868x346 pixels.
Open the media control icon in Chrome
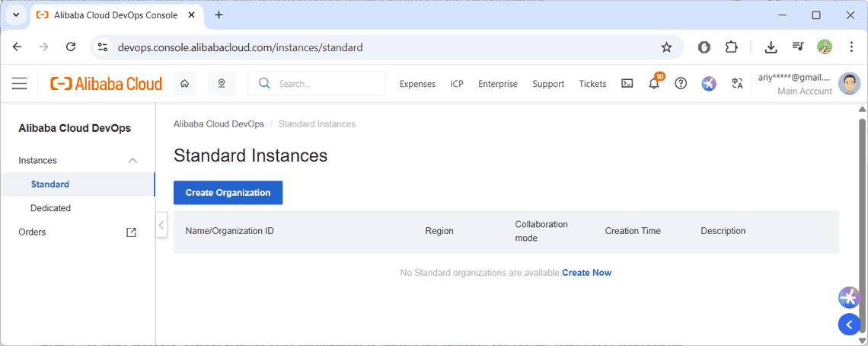[798, 47]
